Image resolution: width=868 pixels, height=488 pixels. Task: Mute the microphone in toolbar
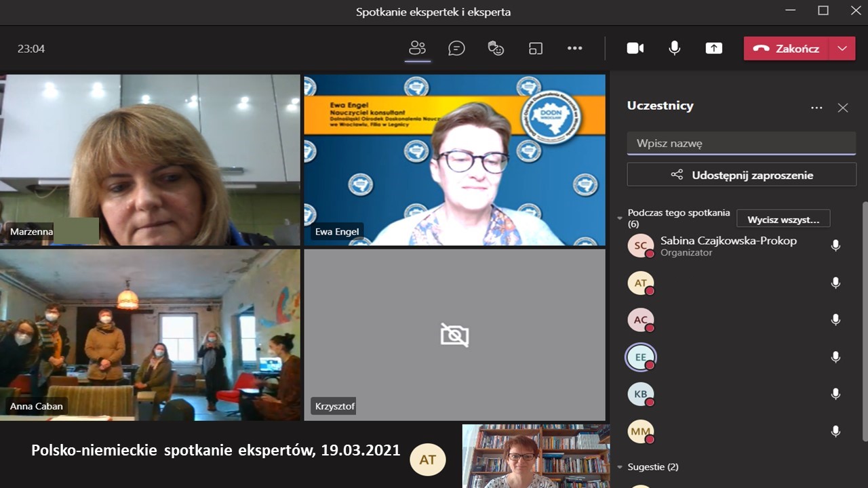point(674,48)
